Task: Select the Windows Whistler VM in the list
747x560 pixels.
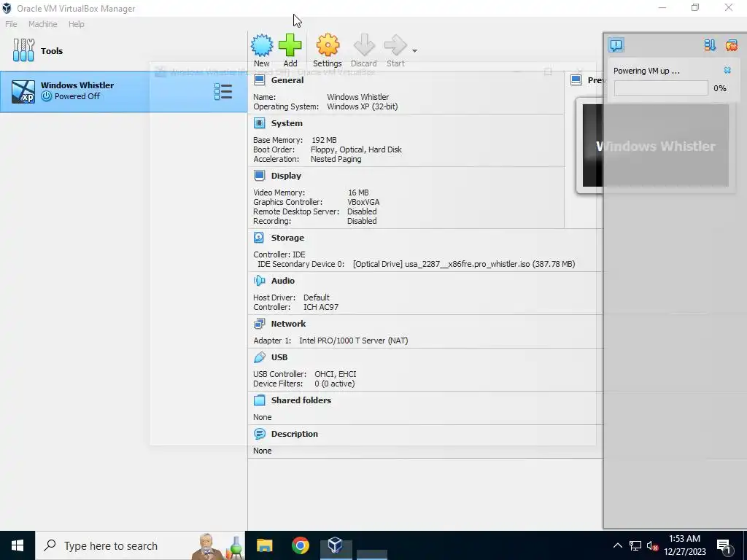Action: pos(124,92)
